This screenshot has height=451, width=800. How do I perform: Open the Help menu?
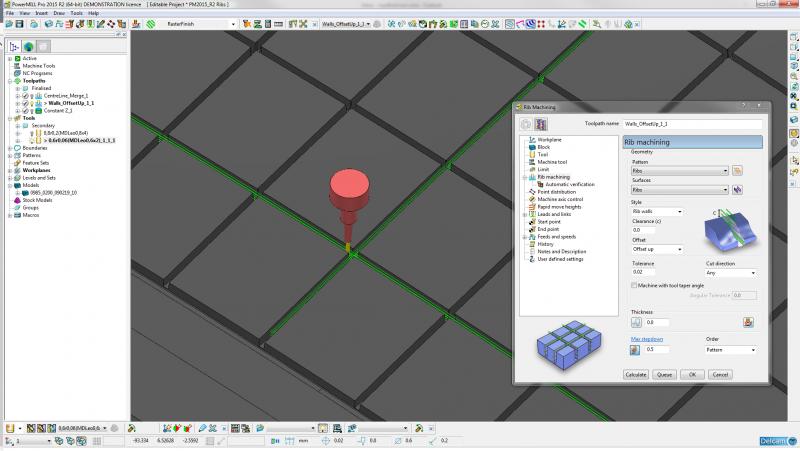point(93,13)
